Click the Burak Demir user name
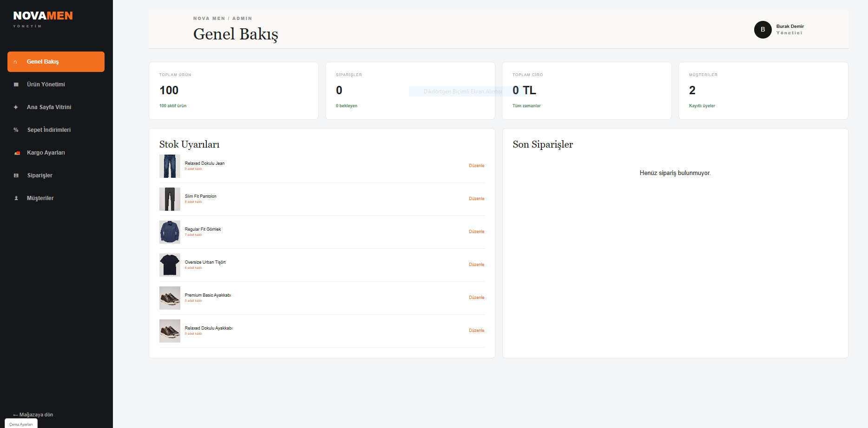Screen dimensions: 868x428 790,26
